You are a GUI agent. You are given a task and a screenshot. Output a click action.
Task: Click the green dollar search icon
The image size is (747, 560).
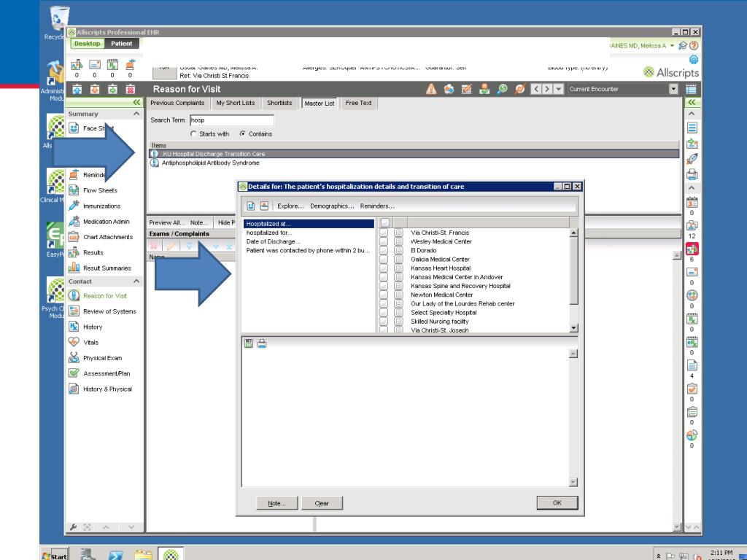(502, 89)
